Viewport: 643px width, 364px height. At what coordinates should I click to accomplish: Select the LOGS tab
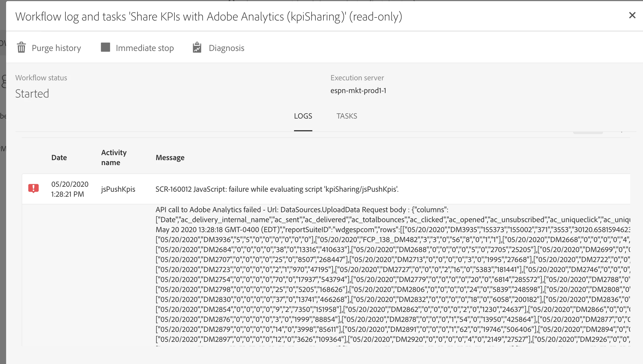(303, 116)
